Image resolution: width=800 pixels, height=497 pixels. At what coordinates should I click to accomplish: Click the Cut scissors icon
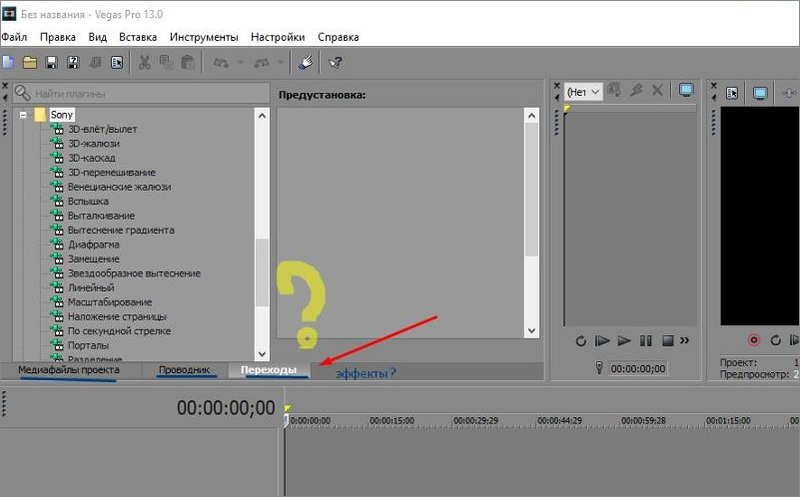tap(145, 62)
